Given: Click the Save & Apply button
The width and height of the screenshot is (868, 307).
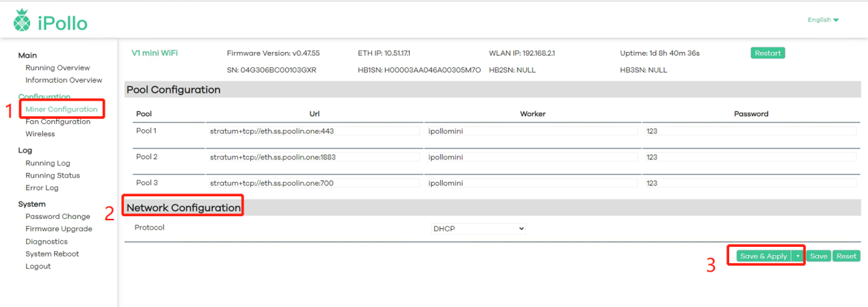Looking at the screenshot, I should point(763,256).
